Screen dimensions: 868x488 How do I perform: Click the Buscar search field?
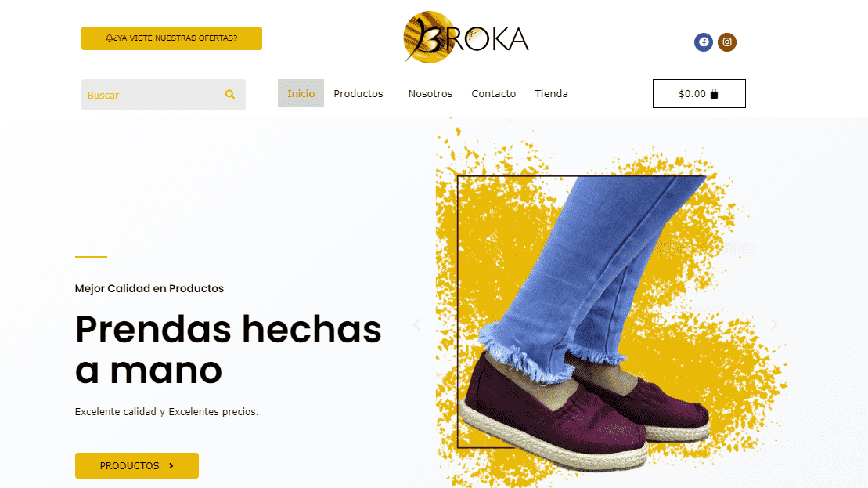(x=164, y=95)
